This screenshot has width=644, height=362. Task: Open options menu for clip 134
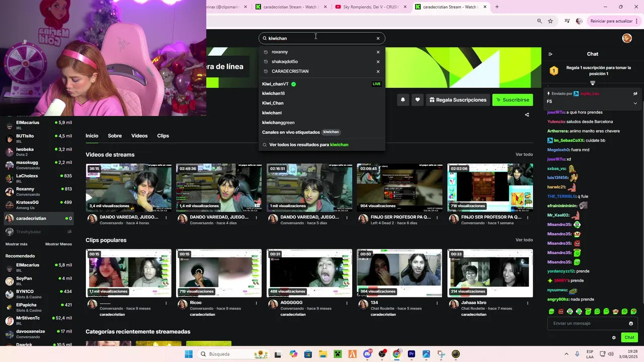[x=437, y=303]
